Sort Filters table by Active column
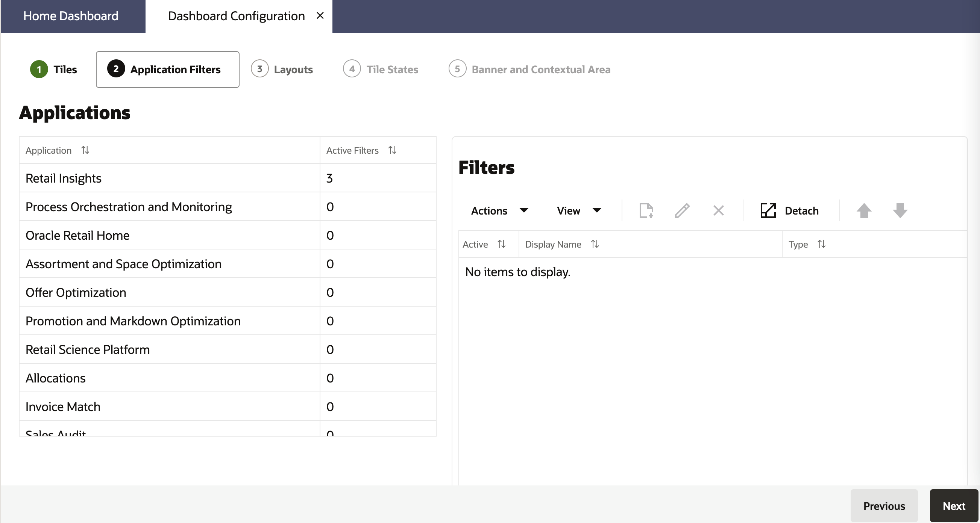Viewport: 980px width, 523px height. pyautogui.click(x=501, y=244)
